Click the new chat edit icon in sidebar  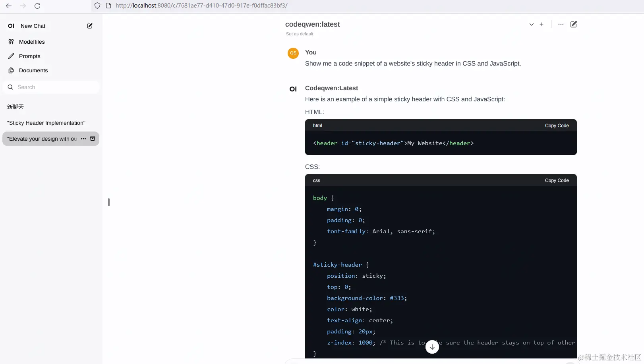[90, 26]
